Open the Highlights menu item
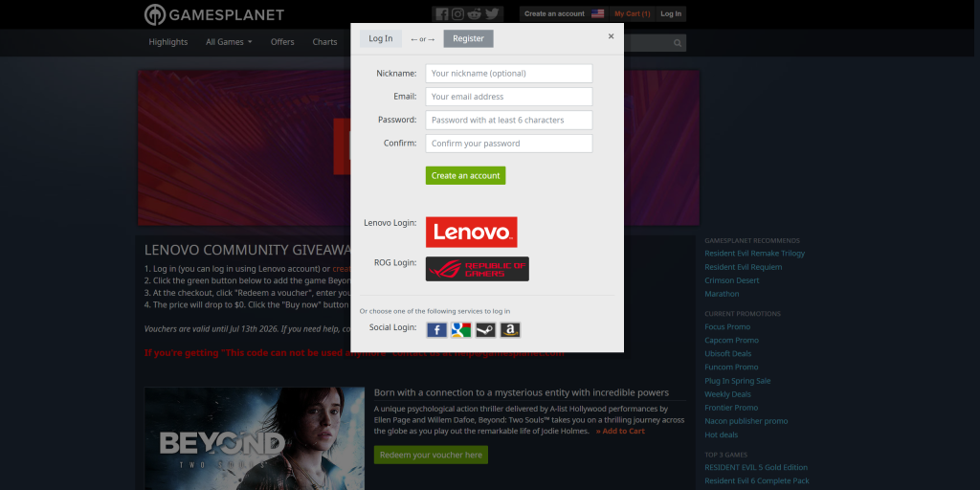The width and height of the screenshot is (980, 490). (x=168, y=42)
